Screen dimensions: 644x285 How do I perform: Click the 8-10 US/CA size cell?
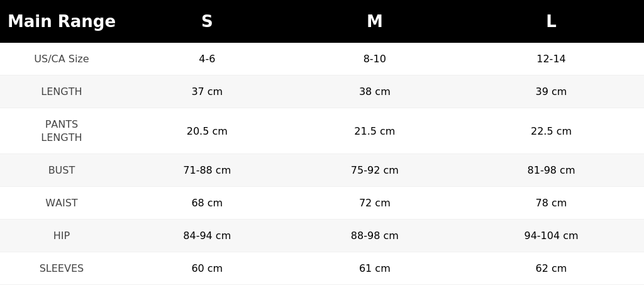pyautogui.click(x=375, y=59)
